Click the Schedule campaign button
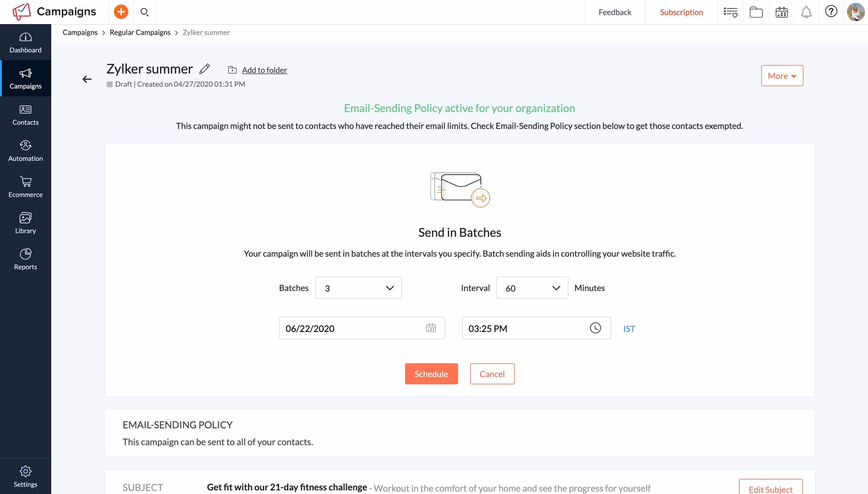The image size is (868, 494). point(431,374)
